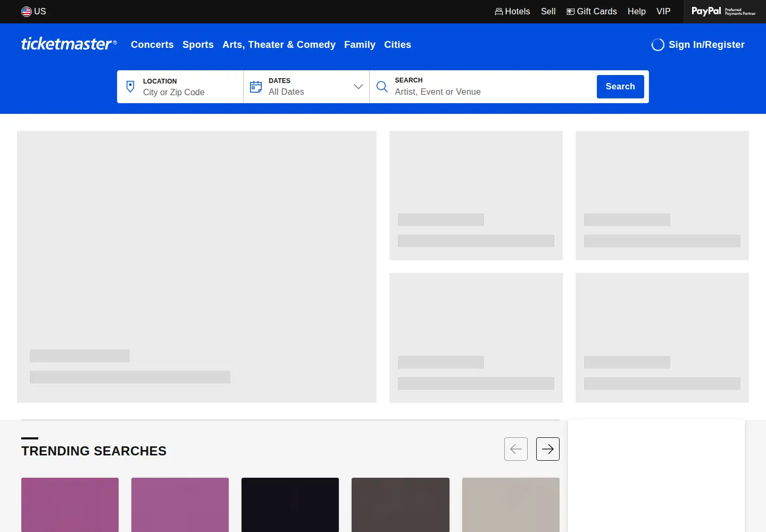766x532 pixels.
Task: Open the VIP link
Action: pos(663,11)
